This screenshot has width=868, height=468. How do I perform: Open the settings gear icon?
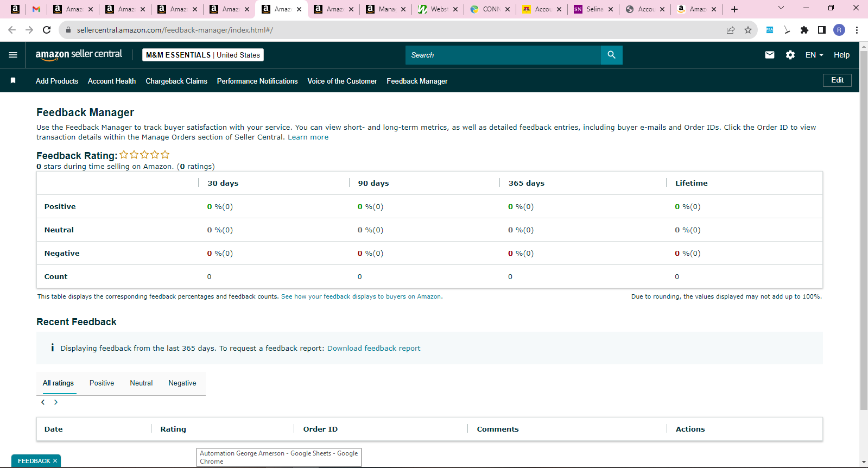(x=790, y=55)
